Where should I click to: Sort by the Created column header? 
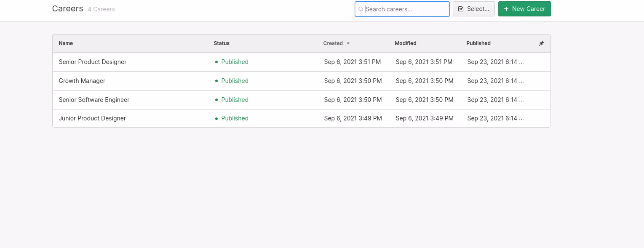coord(333,43)
